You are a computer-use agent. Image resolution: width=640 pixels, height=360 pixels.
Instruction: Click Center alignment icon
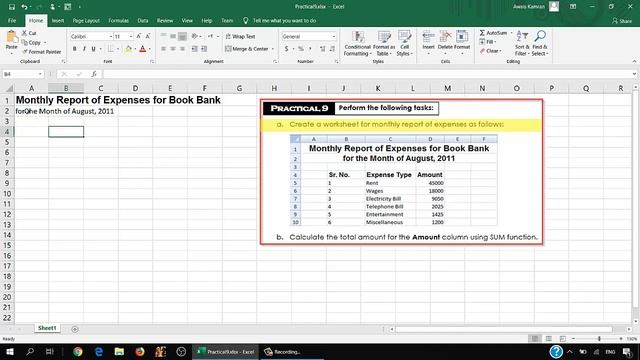173,49
